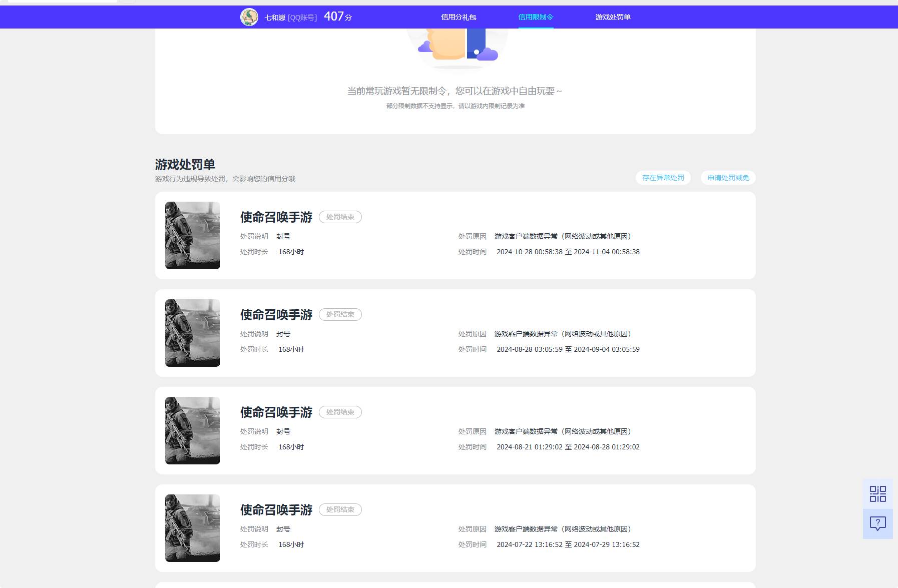This screenshot has width=898, height=588.
Task: Click game thumbnail of 2024-10-28 penalty
Action: (193, 235)
